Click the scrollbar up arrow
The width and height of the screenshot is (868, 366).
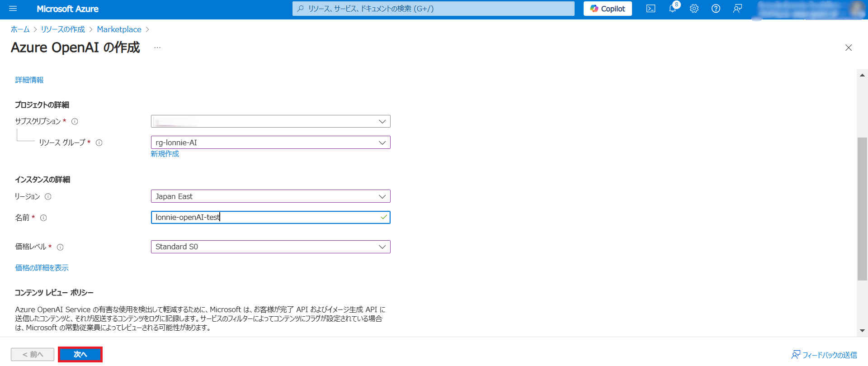coord(862,75)
